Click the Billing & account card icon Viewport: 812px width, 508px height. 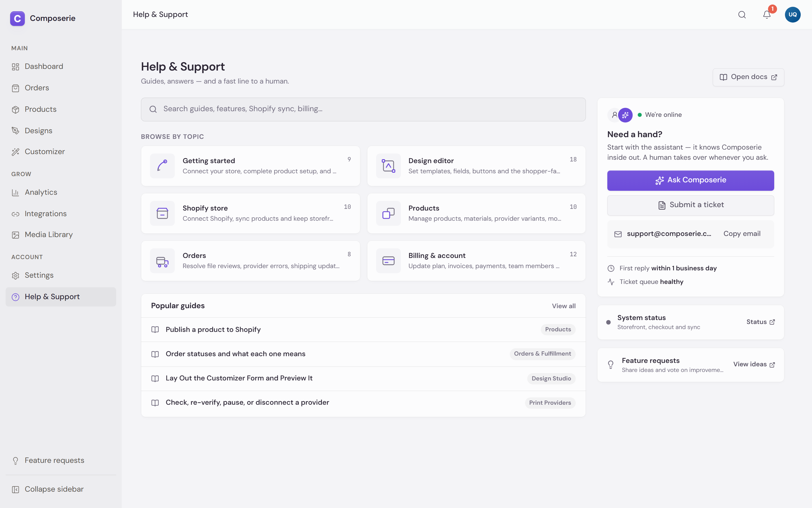point(388,261)
